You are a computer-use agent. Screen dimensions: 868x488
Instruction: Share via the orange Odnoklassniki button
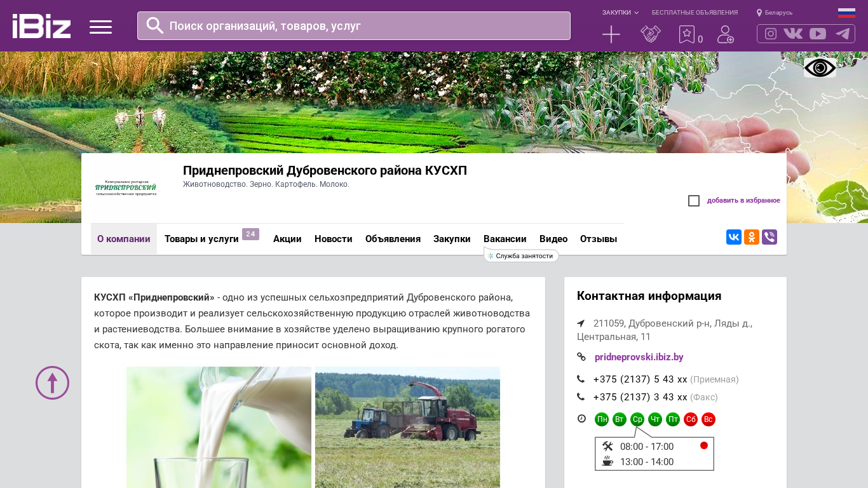752,238
